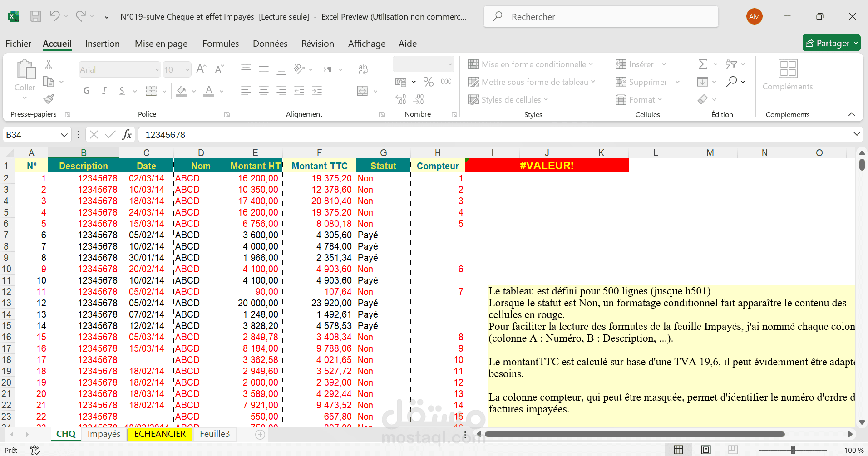Image resolution: width=868 pixels, height=456 pixels.
Task: Apply fill color bucket icon
Action: 182,91
